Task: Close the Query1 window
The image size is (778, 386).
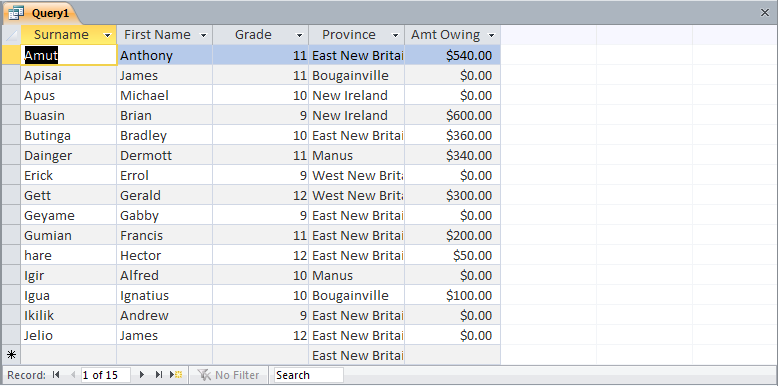Action: 765,13
